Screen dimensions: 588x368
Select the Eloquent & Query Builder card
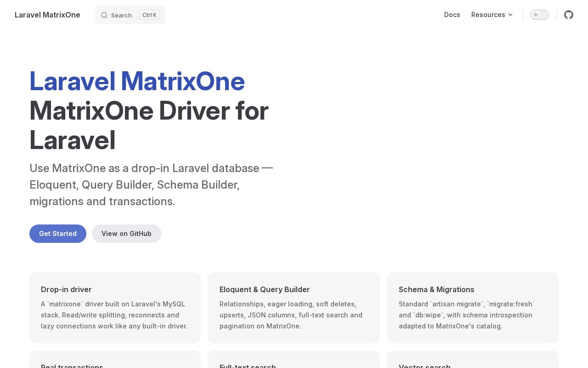(x=294, y=308)
